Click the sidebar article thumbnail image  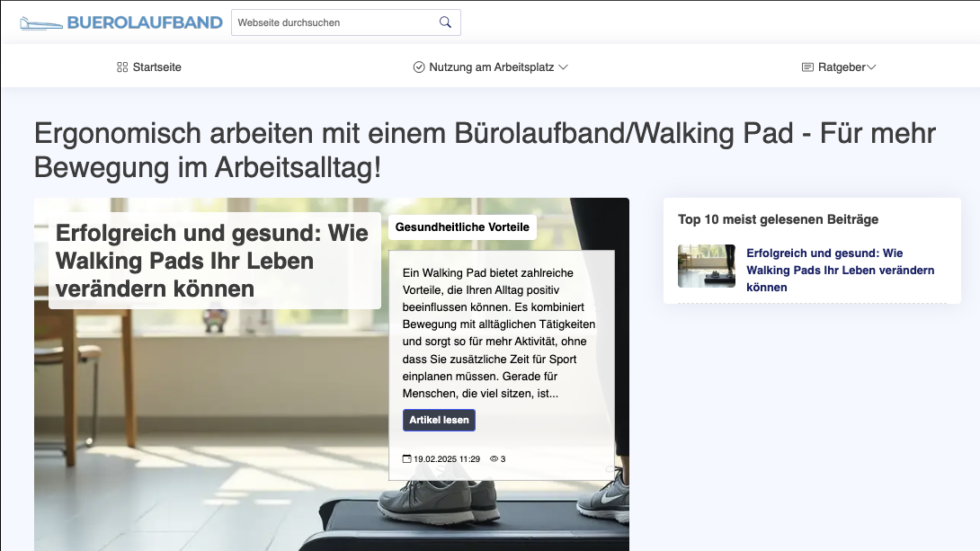pos(707,266)
